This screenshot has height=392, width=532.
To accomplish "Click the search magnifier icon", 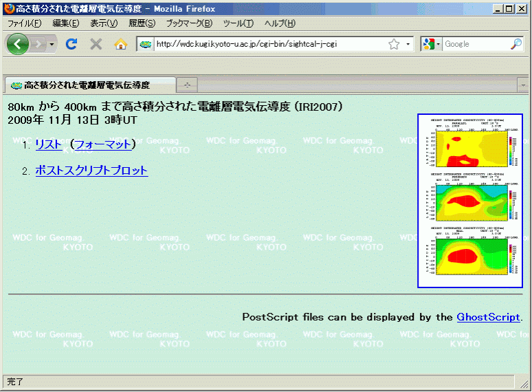I will tap(516, 44).
